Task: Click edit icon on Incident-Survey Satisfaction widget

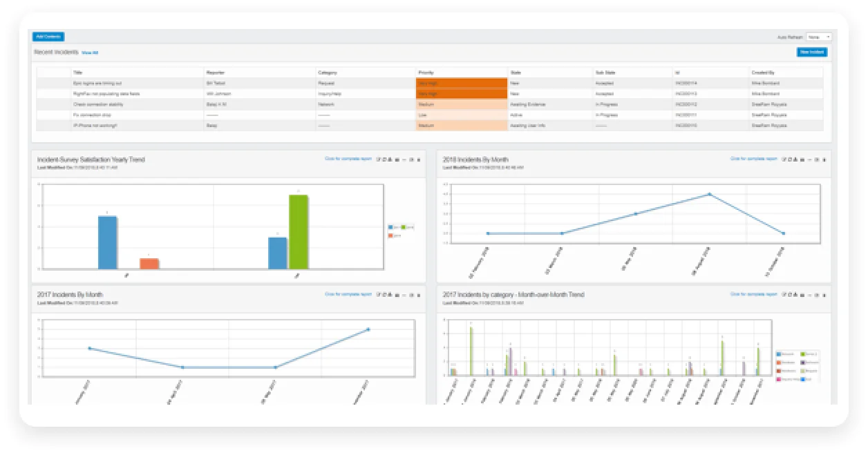Action: point(378,160)
